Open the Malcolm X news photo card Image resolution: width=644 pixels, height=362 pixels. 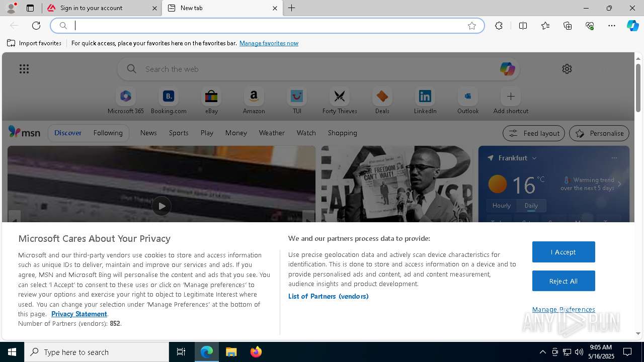(396, 184)
